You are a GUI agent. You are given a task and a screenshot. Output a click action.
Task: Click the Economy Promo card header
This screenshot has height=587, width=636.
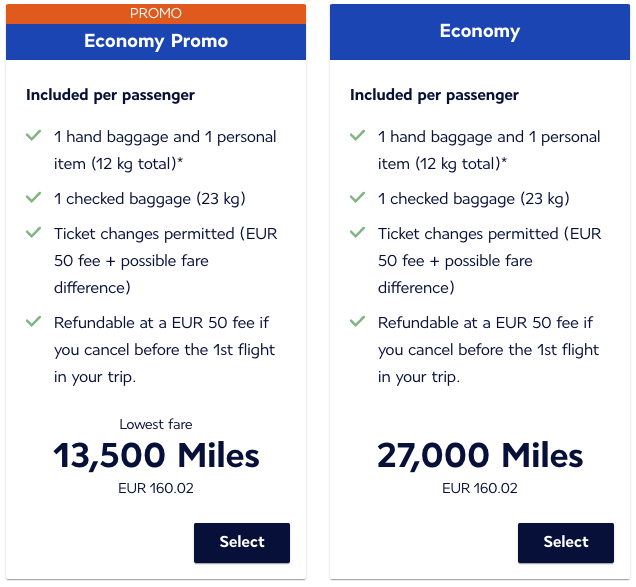tap(156, 41)
